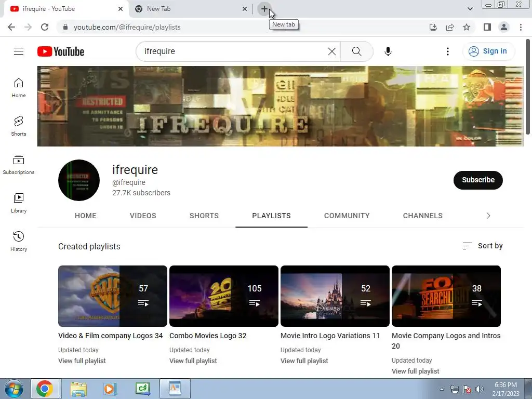Open Library in the sidebar

tap(19, 203)
